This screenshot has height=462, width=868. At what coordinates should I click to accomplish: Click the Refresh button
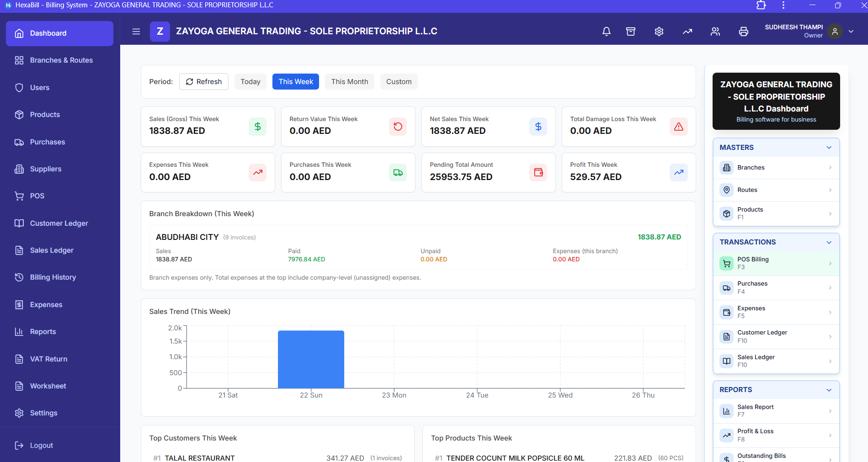pos(204,82)
